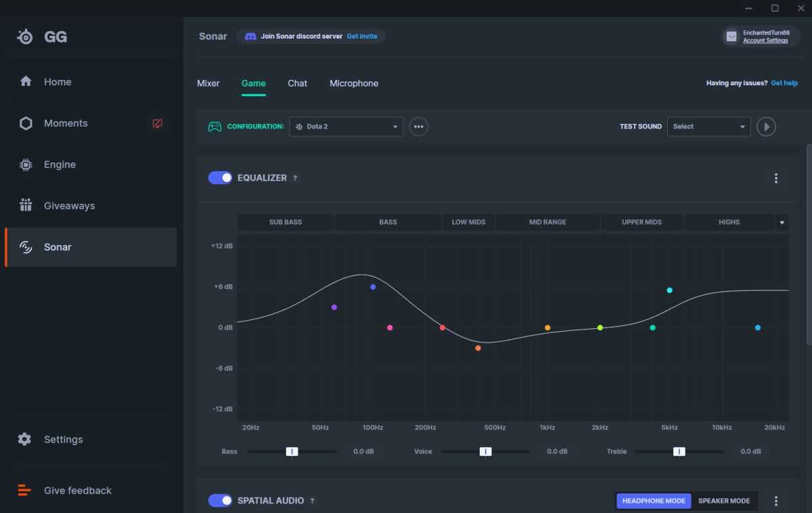Open the configuration three-dot options button
This screenshot has width=812, height=513.
click(419, 127)
